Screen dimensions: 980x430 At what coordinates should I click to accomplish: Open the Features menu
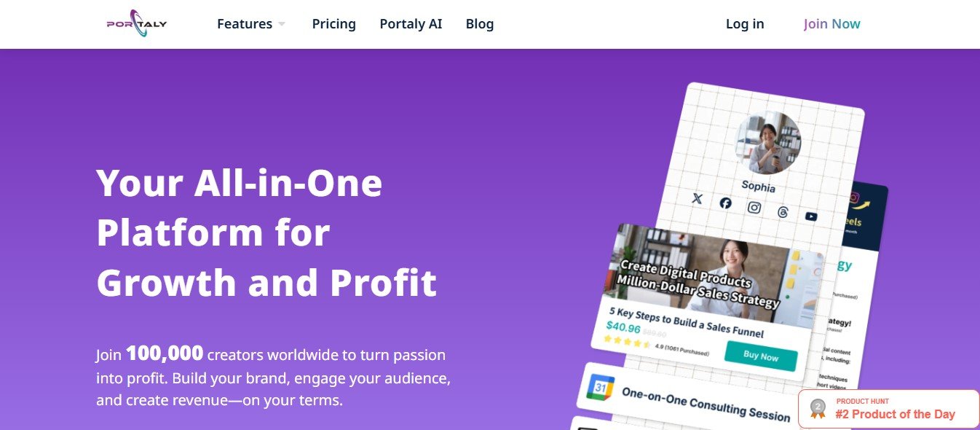pos(245,24)
